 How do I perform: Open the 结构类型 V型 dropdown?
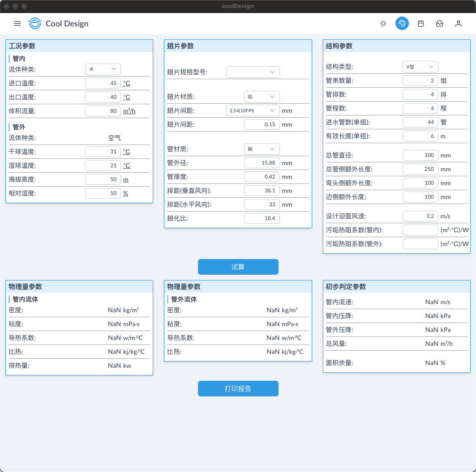click(x=420, y=67)
